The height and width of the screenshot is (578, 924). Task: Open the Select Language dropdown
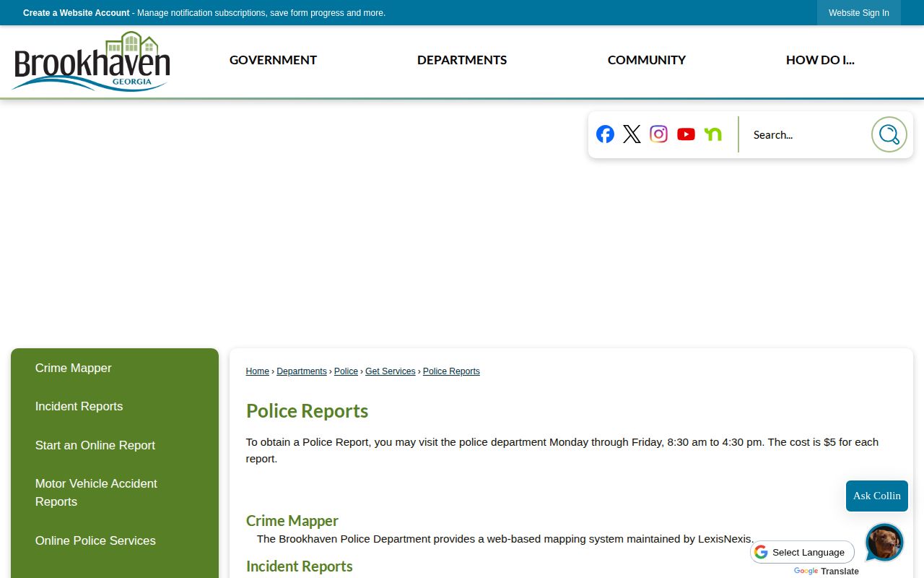(x=802, y=552)
